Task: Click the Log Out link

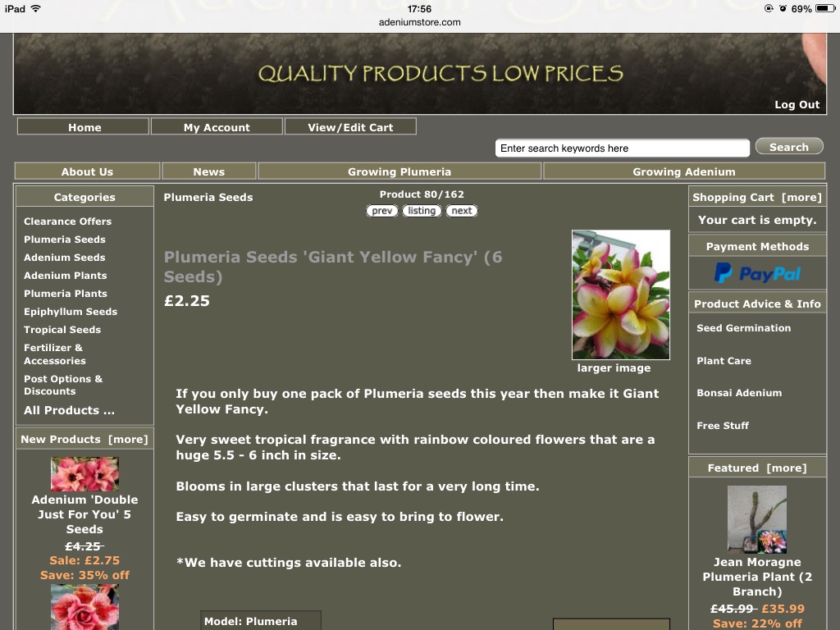Action: click(x=797, y=104)
